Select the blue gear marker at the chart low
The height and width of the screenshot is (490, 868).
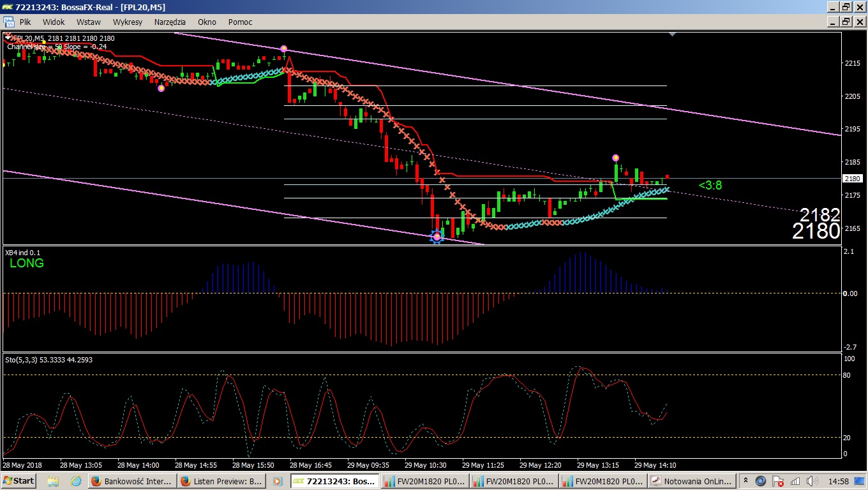coord(437,237)
